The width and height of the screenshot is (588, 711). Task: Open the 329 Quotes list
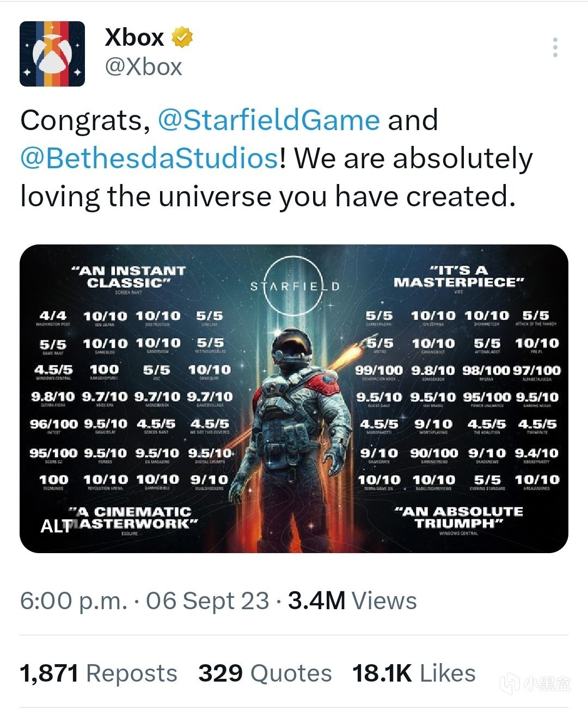pos(265,673)
